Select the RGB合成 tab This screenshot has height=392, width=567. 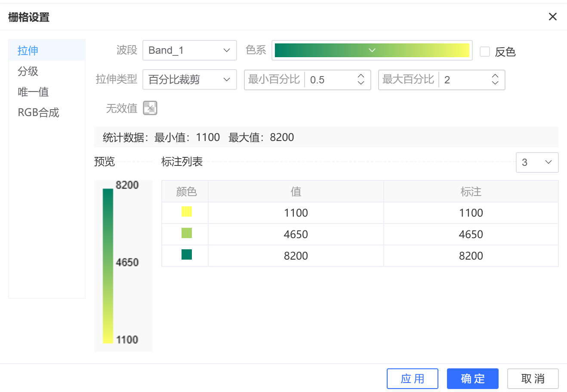click(x=38, y=112)
